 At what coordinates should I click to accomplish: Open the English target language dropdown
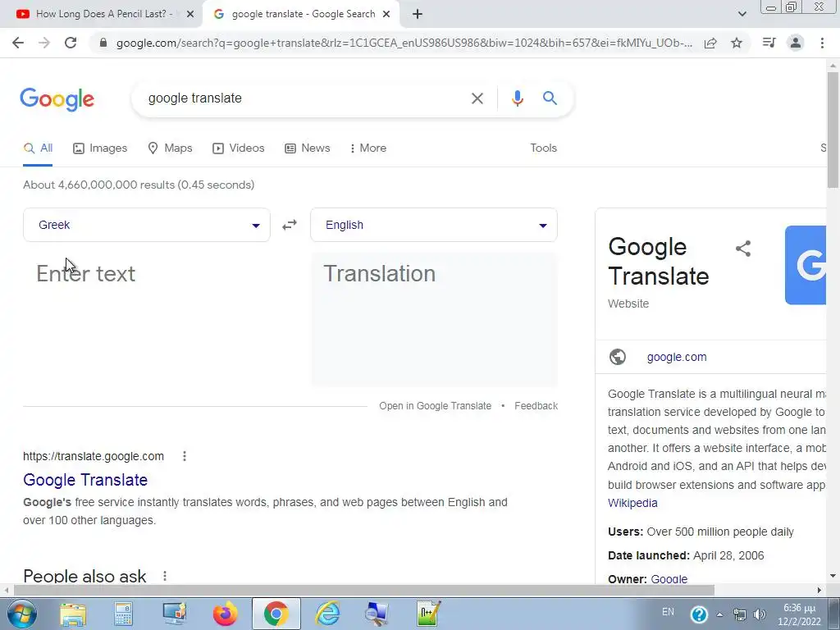click(434, 225)
